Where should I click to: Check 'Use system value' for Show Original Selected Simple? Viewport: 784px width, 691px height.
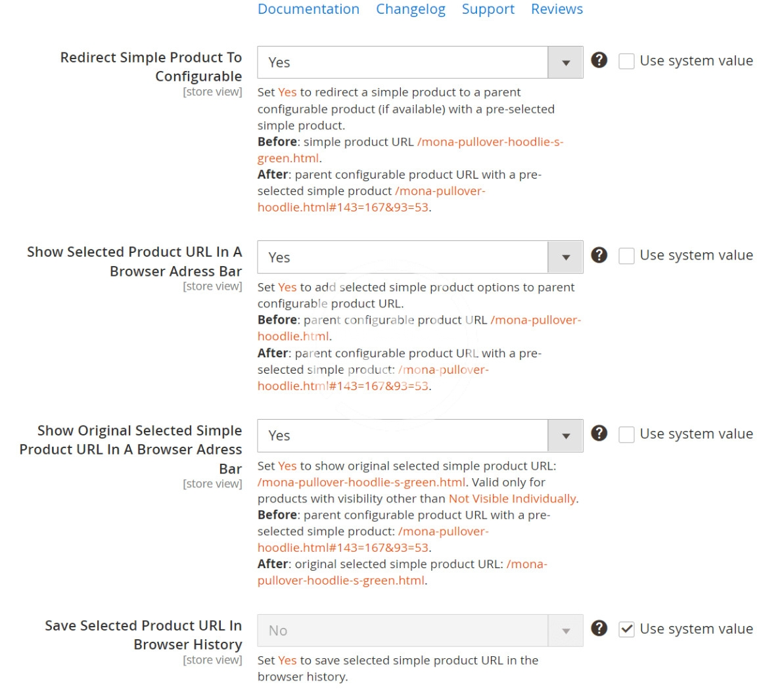pos(627,434)
